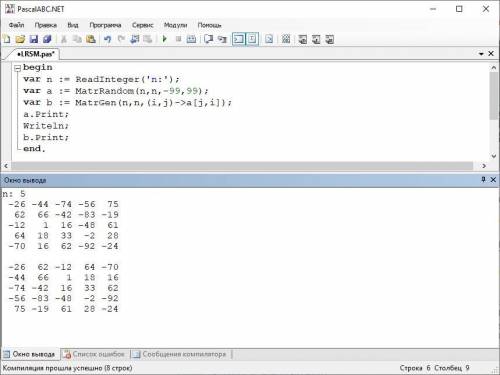This screenshot has width=500, height=375.
Task: Click the MatrGen call in the code
Action: click(x=96, y=103)
